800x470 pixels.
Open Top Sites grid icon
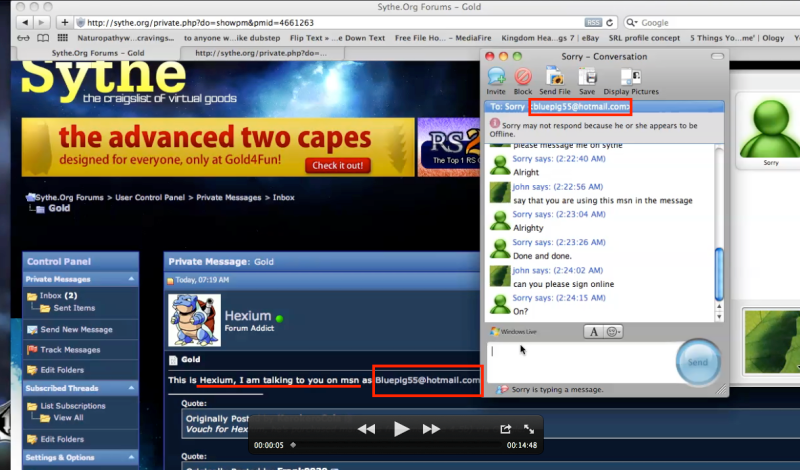[63, 38]
